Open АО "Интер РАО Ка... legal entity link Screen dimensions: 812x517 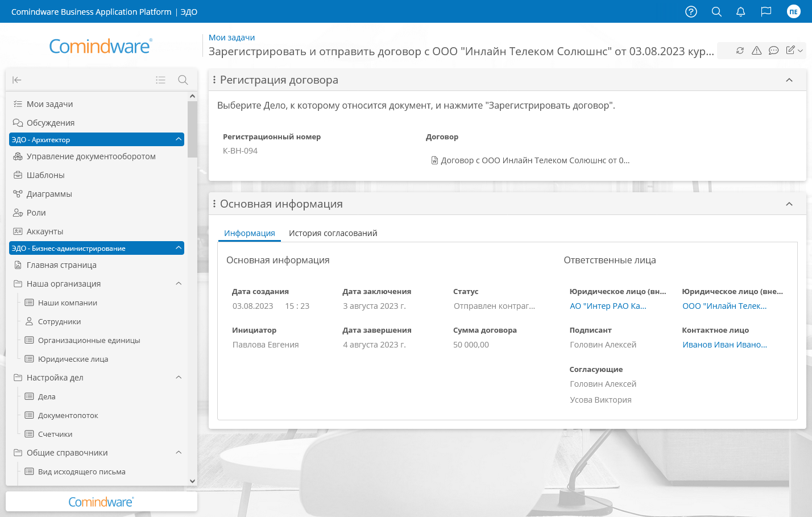click(608, 306)
